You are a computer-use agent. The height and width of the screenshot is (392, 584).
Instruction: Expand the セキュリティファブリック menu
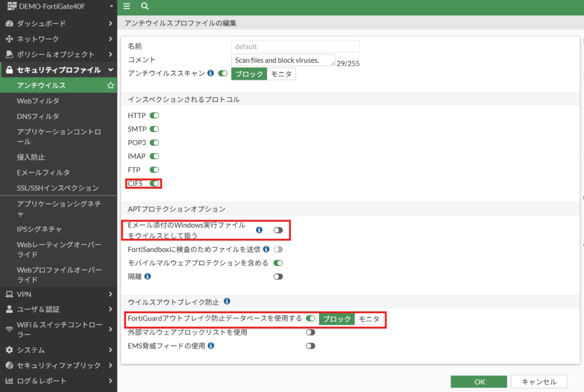[x=110, y=365]
